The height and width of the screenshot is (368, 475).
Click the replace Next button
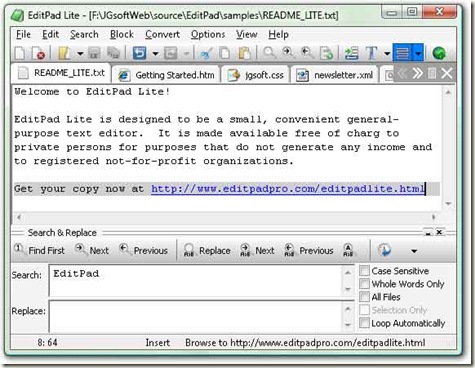(x=257, y=250)
